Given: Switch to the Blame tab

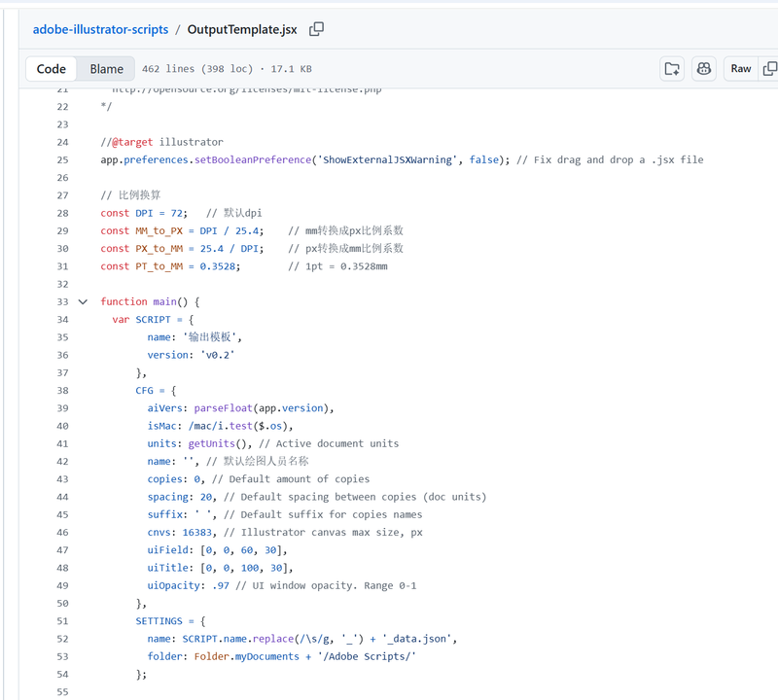Looking at the screenshot, I should [106, 69].
